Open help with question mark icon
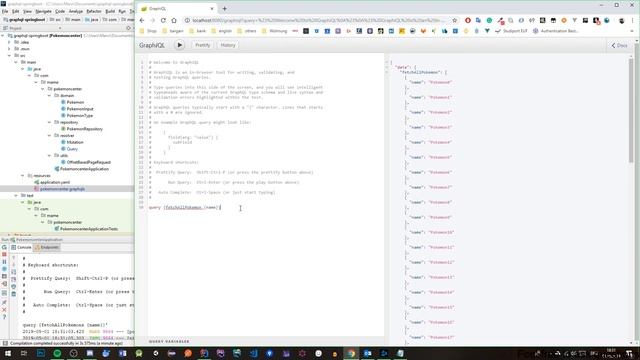Image resolution: width=640 pixels, height=360 pixels. (4, 317)
